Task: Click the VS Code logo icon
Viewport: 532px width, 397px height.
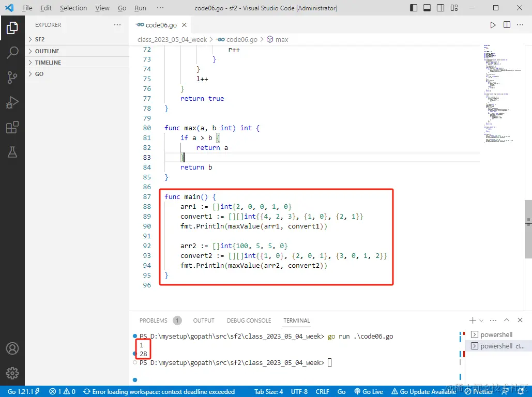Action: (9, 8)
